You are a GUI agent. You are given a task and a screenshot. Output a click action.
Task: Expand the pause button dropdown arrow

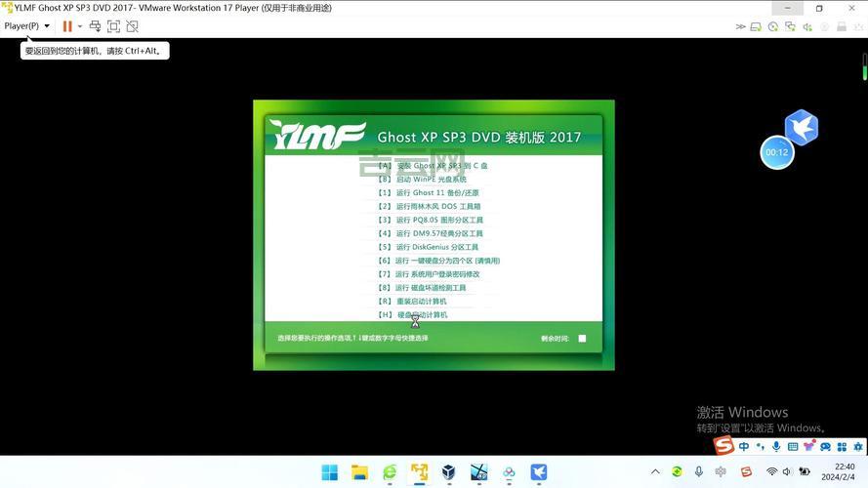point(80,26)
